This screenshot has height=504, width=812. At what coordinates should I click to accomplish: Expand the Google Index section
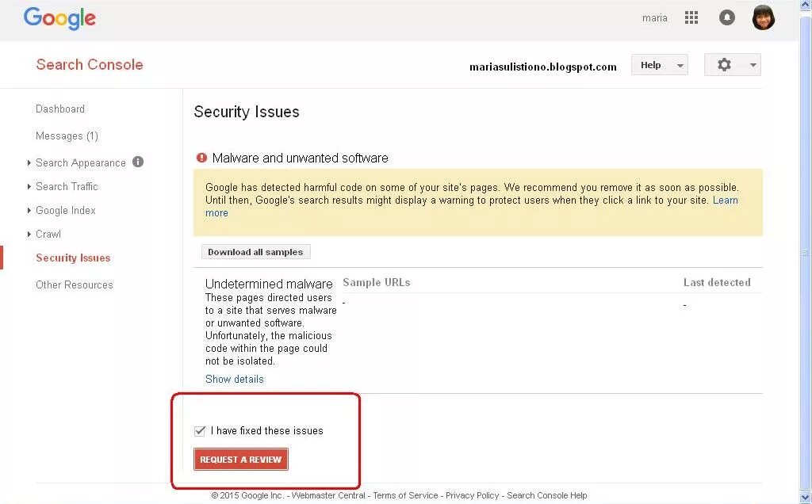[x=65, y=210]
